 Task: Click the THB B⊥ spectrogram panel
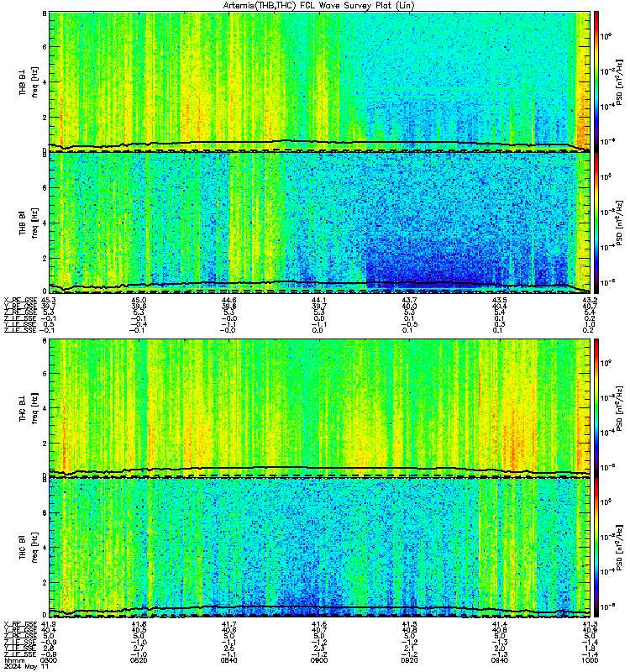pyautogui.click(x=320, y=81)
